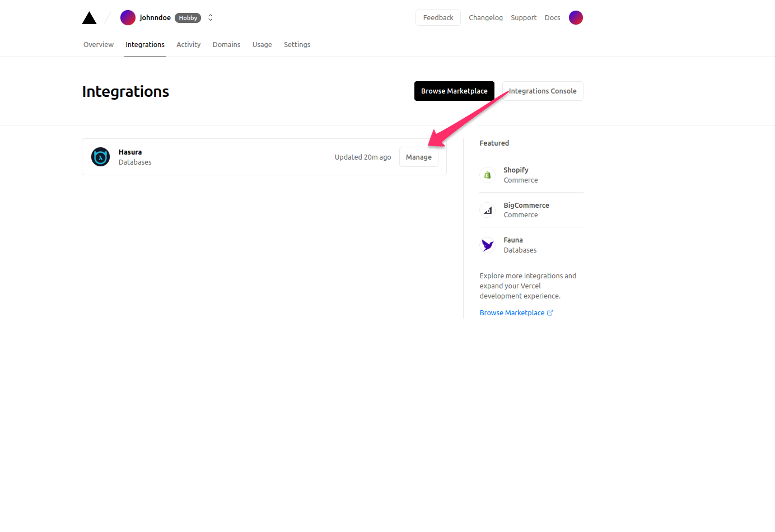Image resolution: width=775 pixels, height=532 pixels.
Task: Open the Settings tab
Action: (297, 44)
